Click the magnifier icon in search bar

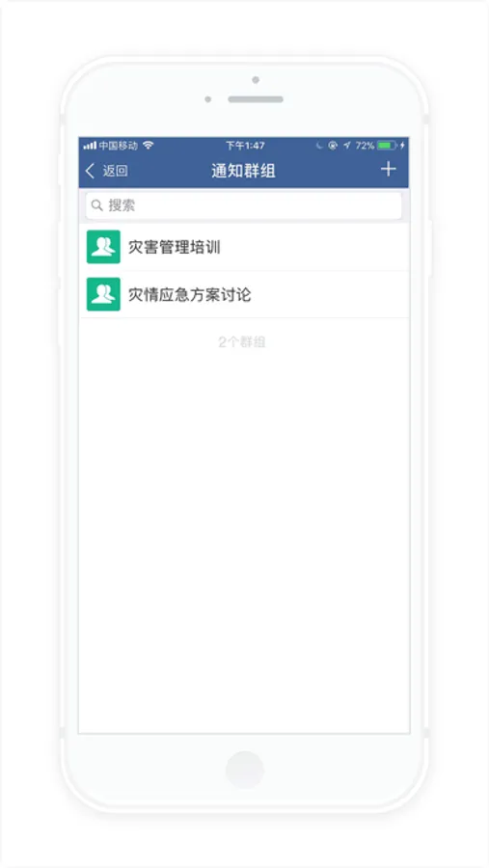tap(96, 206)
